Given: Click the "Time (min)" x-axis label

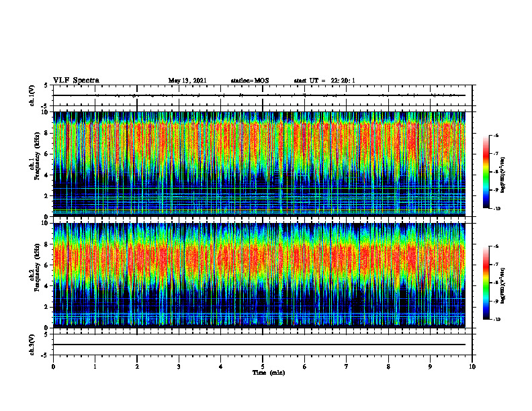Looking at the screenshot, I should coord(269,373).
